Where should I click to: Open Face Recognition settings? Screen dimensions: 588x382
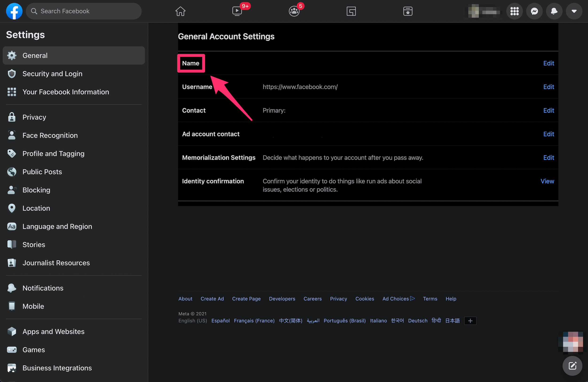(x=74, y=136)
